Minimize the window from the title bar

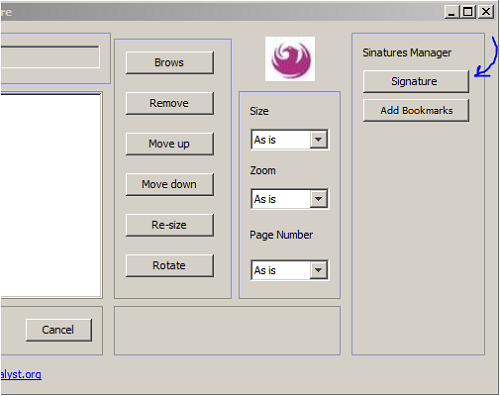(452, 12)
